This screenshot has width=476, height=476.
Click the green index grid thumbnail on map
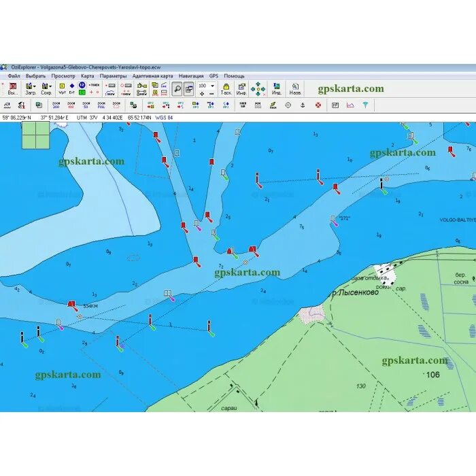36,135
